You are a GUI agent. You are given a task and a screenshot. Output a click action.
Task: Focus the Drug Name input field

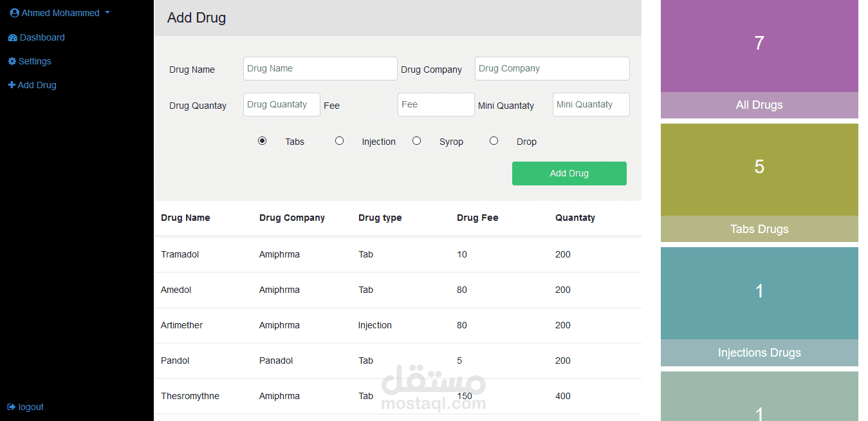320,68
